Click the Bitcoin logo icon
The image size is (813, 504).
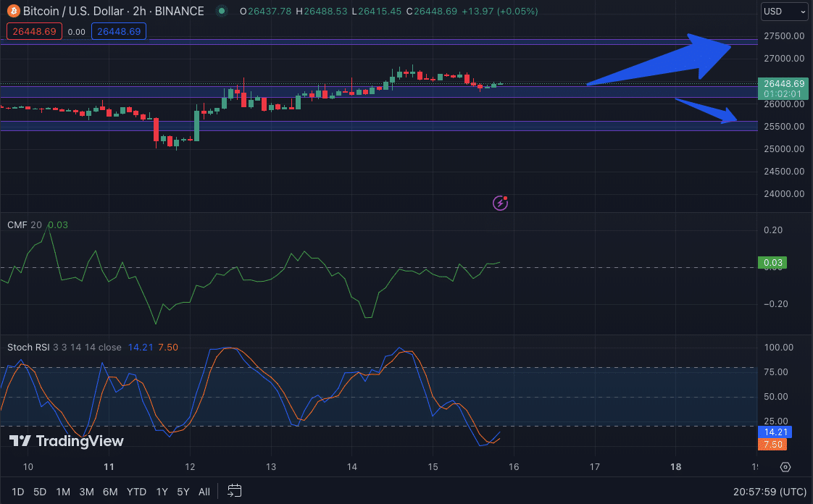pos(13,11)
